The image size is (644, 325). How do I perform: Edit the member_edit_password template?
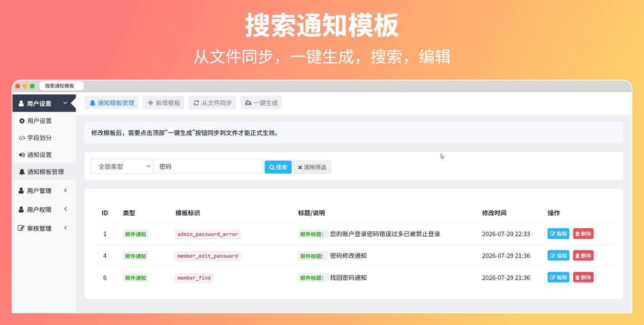click(x=559, y=256)
